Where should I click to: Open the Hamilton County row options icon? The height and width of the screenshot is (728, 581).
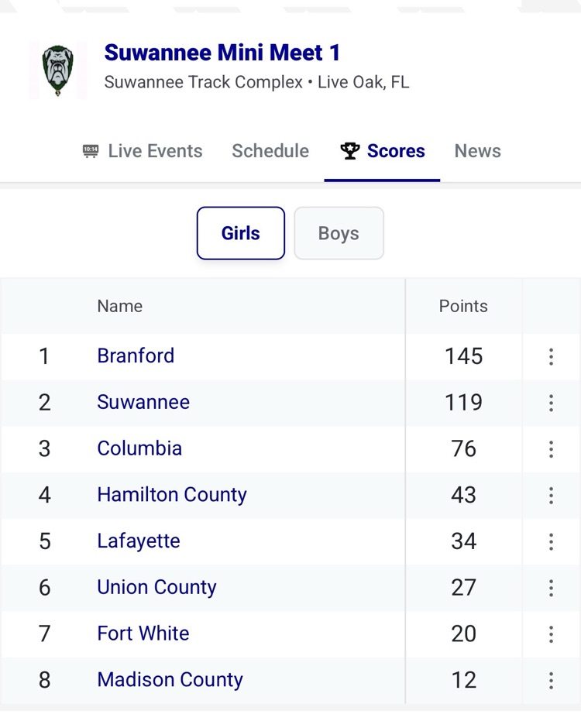551,495
